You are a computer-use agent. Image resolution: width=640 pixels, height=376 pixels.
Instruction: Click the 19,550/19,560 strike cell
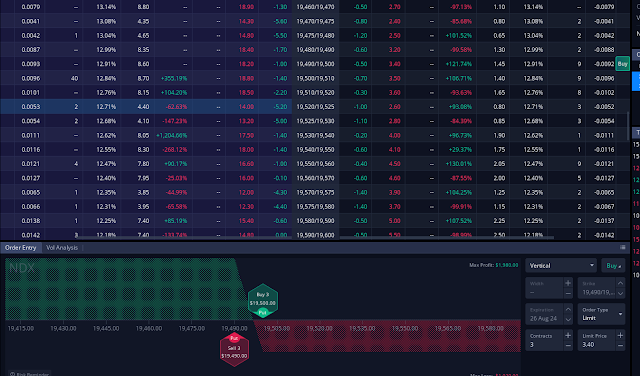[315, 164]
